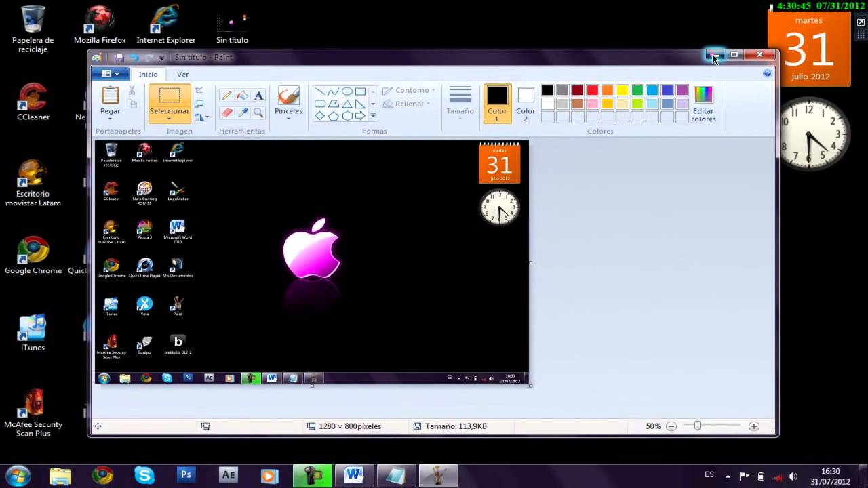
Task: Select the Color 1 button
Action: point(497,104)
